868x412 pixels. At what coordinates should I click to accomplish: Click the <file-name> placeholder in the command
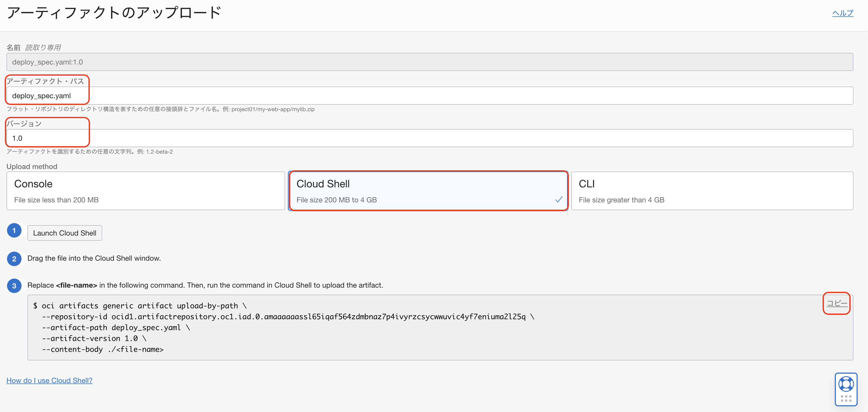coord(140,349)
